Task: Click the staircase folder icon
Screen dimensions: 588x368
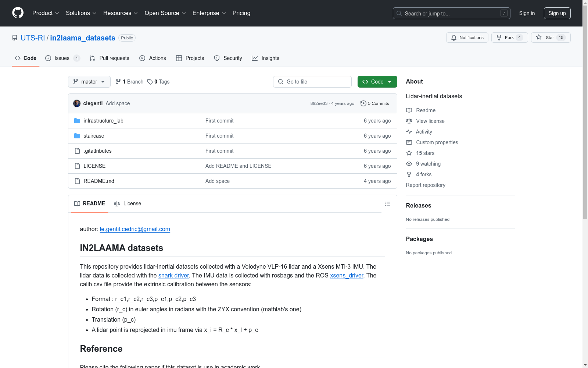Action: click(77, 136)
